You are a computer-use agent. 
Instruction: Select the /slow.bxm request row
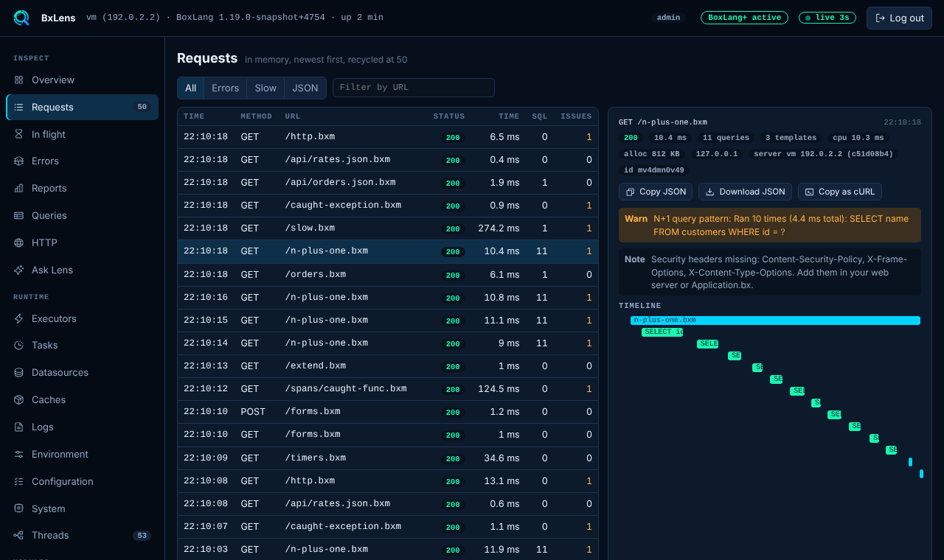388,228
